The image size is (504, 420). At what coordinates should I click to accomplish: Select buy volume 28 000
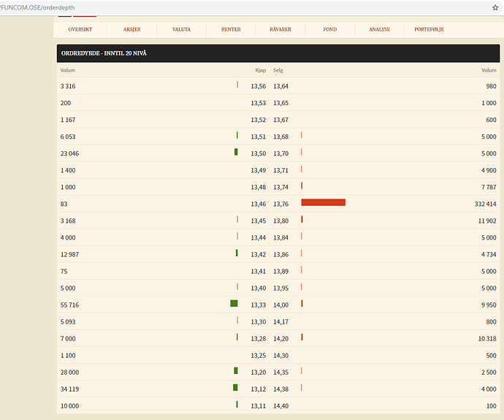click(x=69, y=373)
